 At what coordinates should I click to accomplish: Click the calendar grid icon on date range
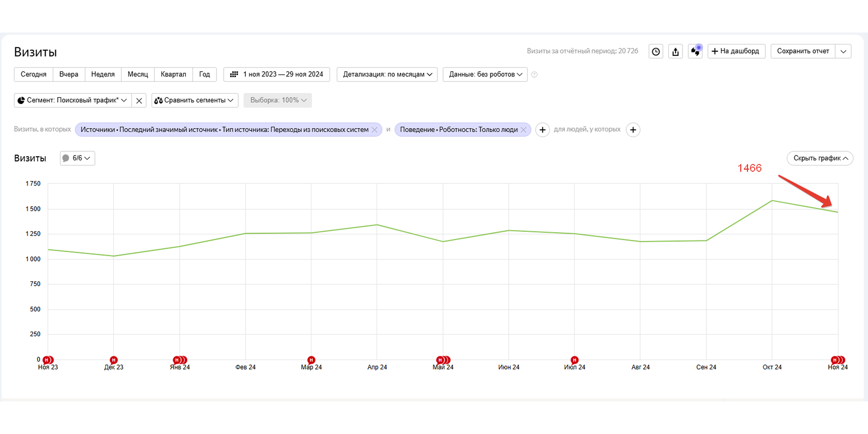click(x=234, y=74)
